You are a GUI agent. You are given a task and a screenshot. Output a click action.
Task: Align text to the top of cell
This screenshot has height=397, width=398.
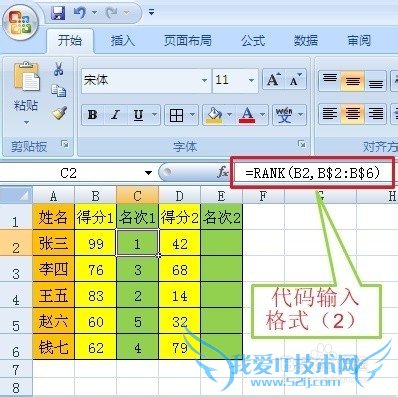[330, 80]
